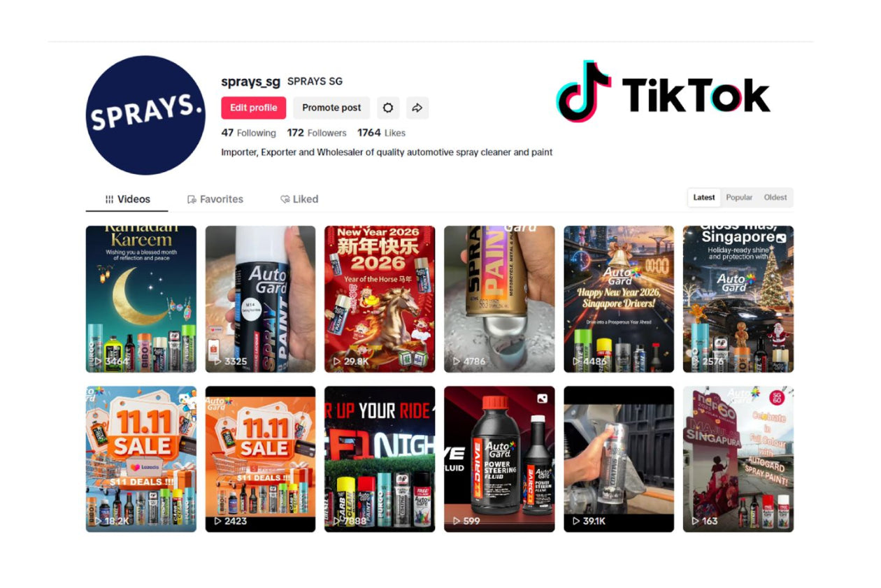Image resolution: width=881 pixels, height=588 pixels.
Task: Open the Ramadan Kareem video thumbnail
Action: 141,299
